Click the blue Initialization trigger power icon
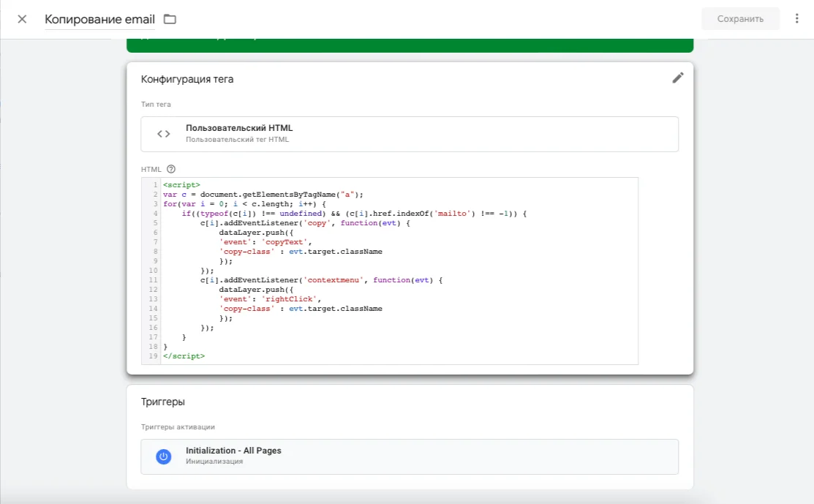Screen dimensions: 814x504 tap(164, 456)
